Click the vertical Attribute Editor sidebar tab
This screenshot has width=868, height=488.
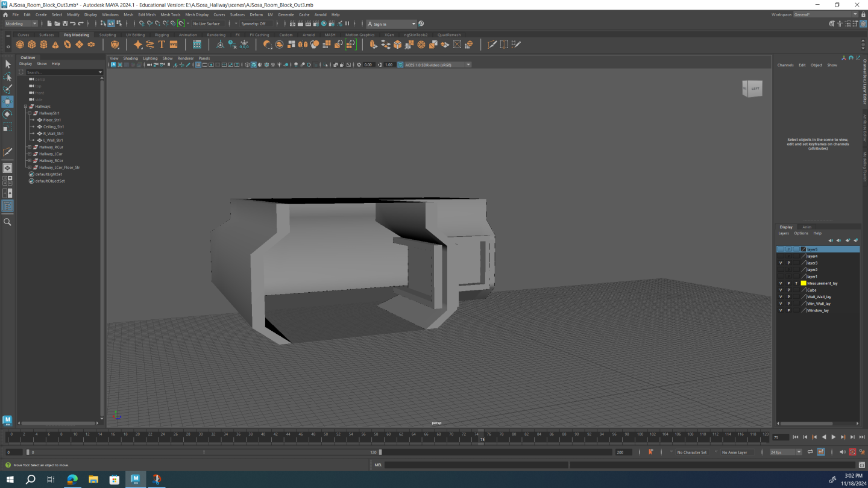click(864, 128)
